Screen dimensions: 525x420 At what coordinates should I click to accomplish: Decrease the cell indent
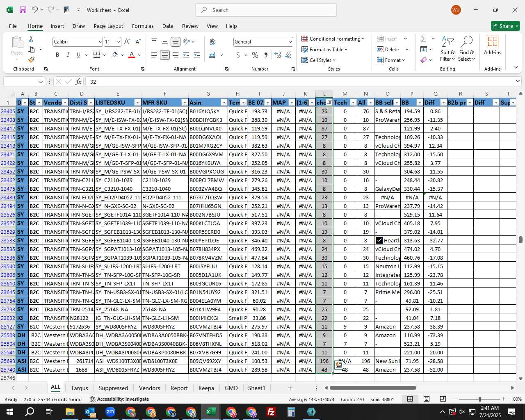pyautogui.click(x=186, y=55)
